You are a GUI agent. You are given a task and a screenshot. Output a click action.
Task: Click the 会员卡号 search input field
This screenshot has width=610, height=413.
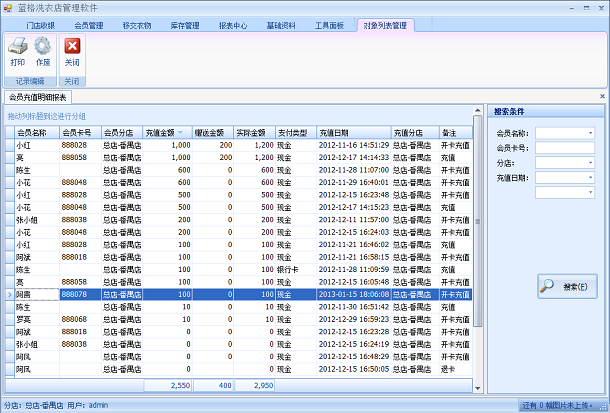565,148
